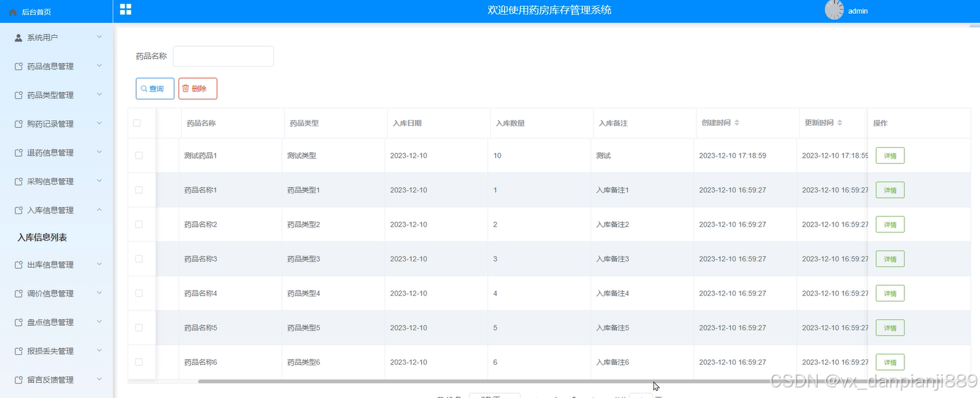
Task: Check the row for 测试药品1
Action: pyautogui.click(x=139, y=156)
